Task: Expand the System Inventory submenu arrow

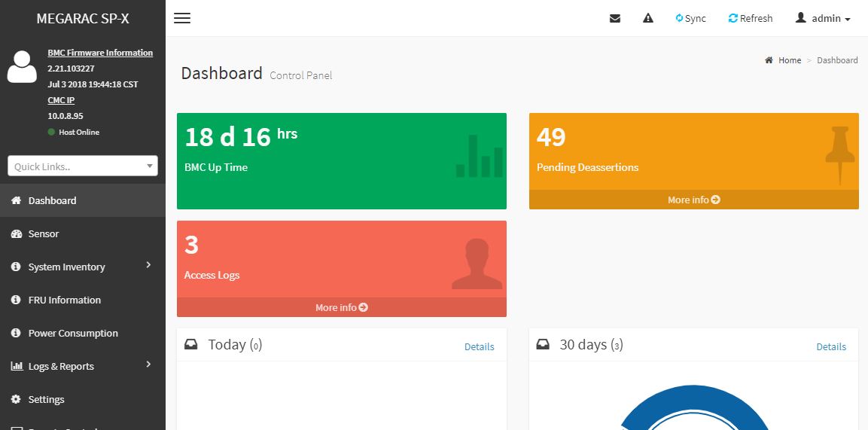Action: click(x=148, y=265)
